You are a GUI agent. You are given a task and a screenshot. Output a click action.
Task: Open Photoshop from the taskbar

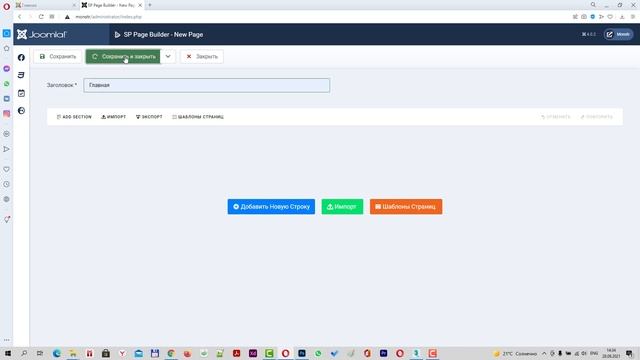coord(302,353)
